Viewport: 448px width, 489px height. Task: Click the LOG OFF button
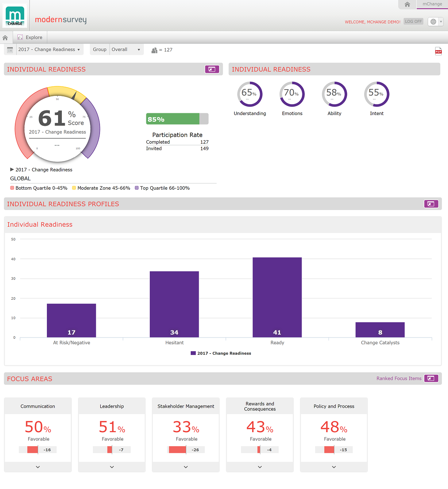click(x=413, y=22)
